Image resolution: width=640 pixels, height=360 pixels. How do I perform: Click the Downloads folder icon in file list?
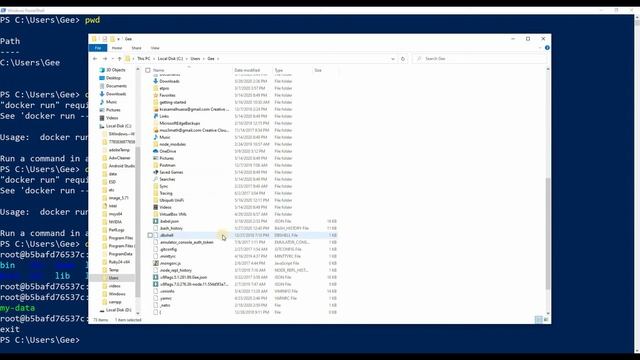(x=156, y=81)
